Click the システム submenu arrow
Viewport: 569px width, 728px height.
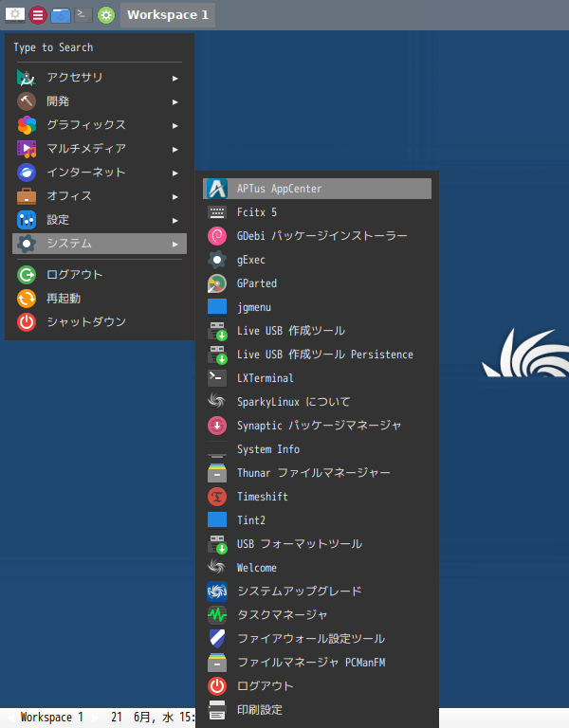(x=175, y=244)
